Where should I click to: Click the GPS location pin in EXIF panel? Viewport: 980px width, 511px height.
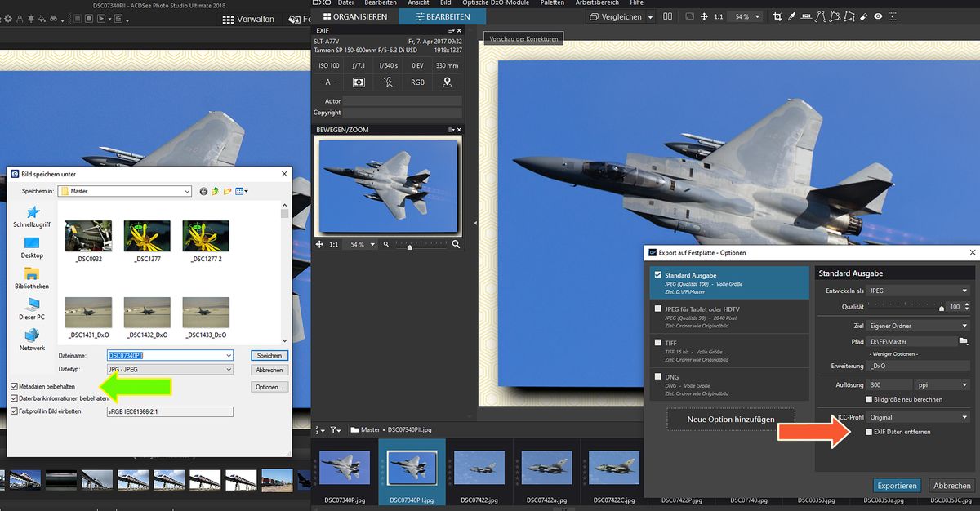click(447, 82)
